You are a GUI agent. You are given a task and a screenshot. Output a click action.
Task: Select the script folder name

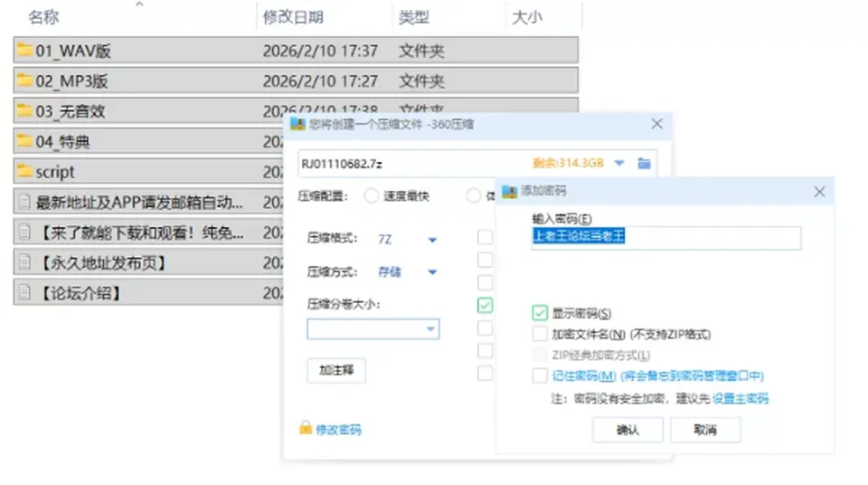coord(55,173)
